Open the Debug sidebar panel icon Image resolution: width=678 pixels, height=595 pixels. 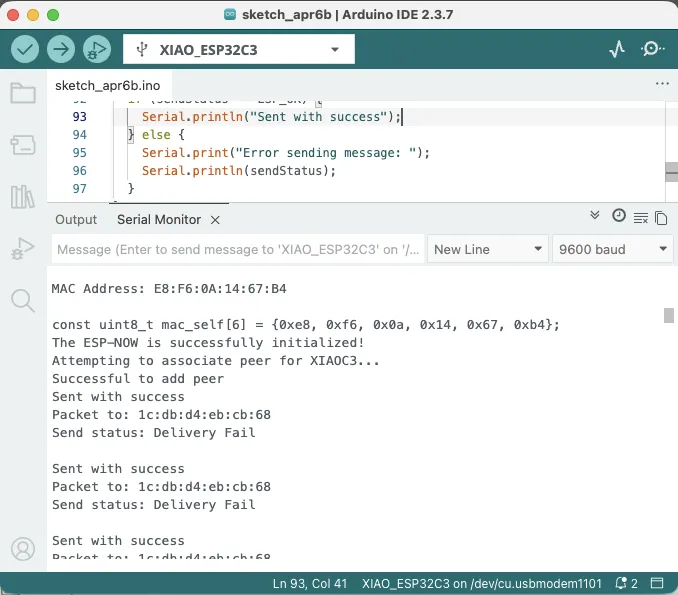click(x=22, y=249)
